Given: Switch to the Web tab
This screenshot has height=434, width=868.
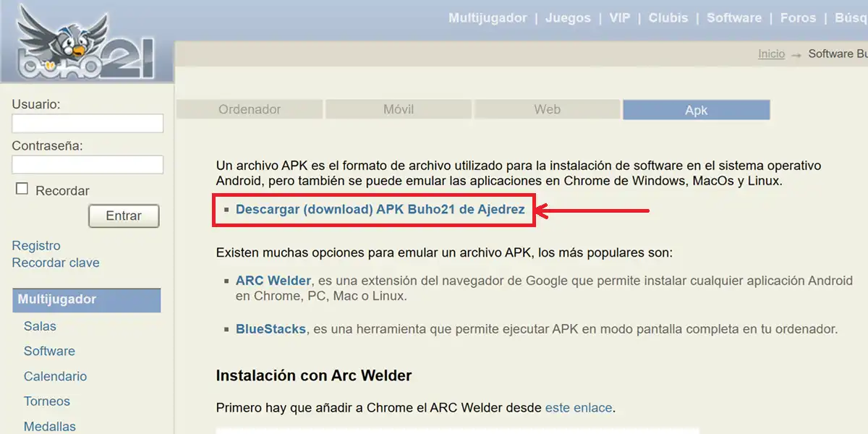Looking at the screenshot, I should point(548,109).
